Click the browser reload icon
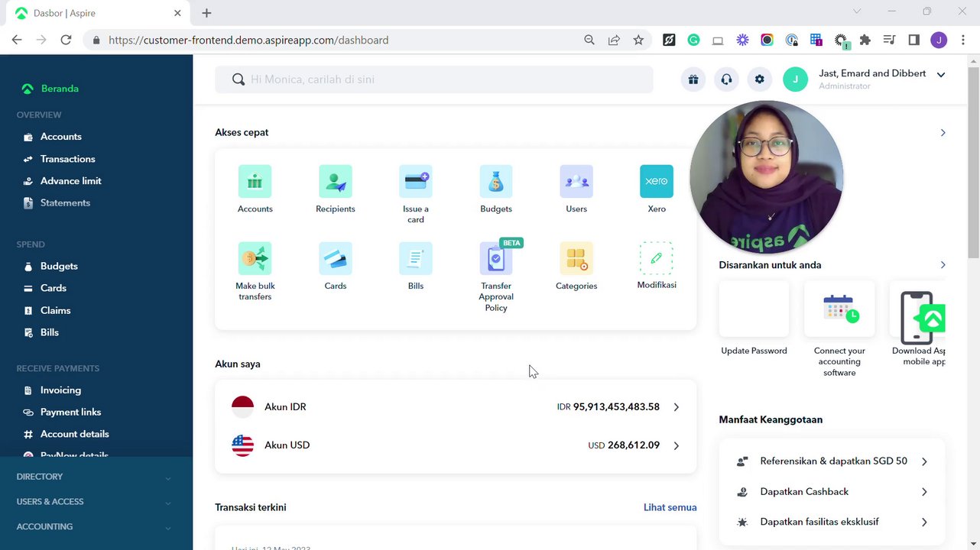 pyautogui.click(x=66, y=40)
